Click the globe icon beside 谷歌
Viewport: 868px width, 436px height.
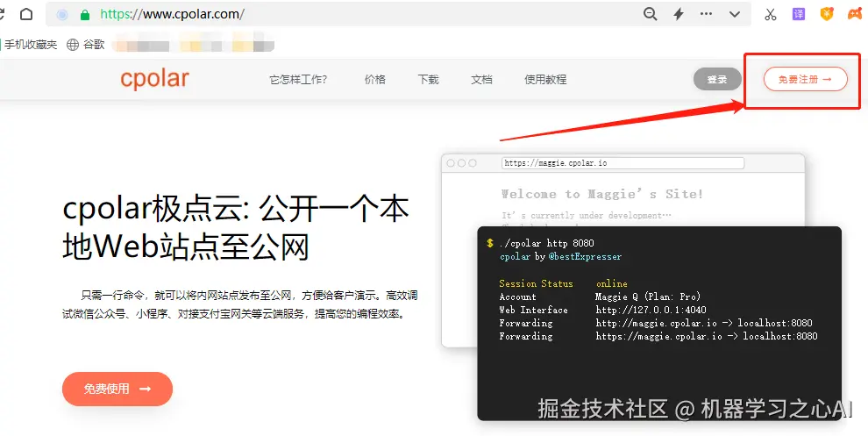pyautogui.click(x=73, y=45)
